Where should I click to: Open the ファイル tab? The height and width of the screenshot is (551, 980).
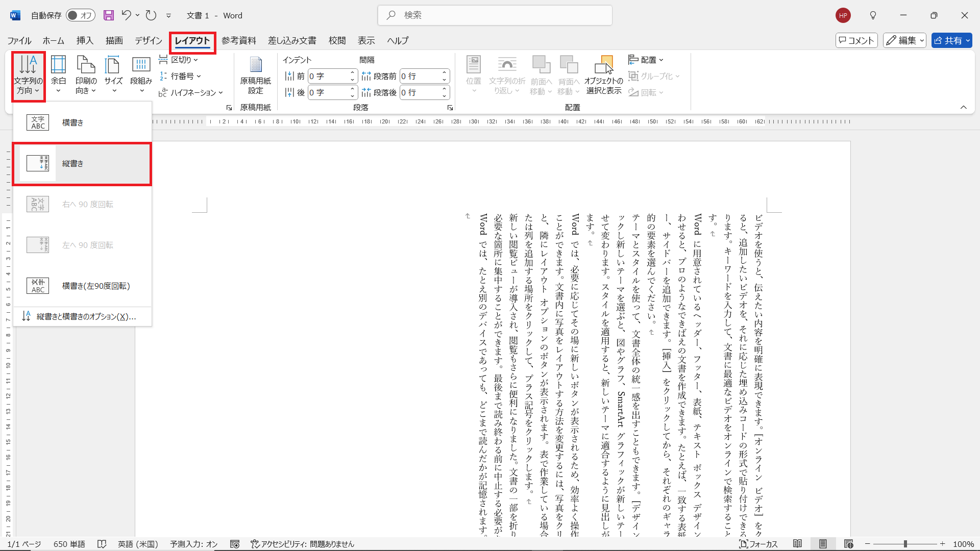19,40
